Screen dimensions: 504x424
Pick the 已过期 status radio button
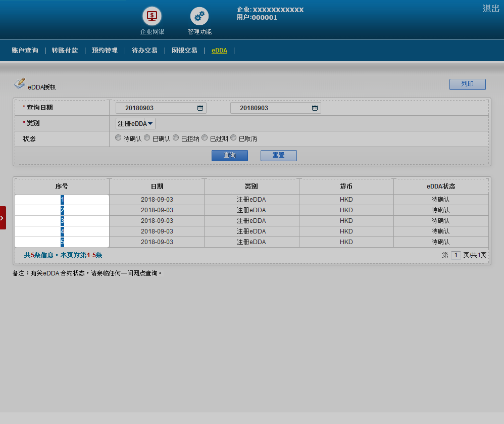pos(205,138)
